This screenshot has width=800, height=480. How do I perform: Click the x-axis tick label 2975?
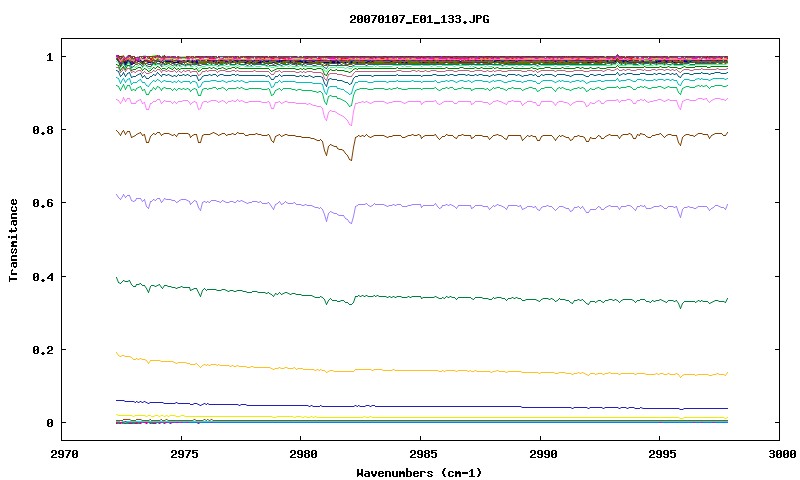(x=182, y=454)
